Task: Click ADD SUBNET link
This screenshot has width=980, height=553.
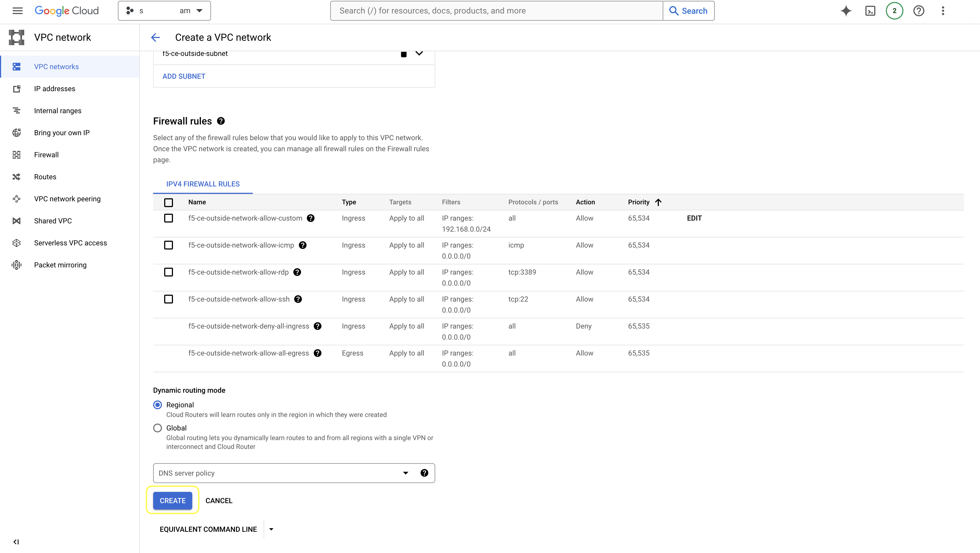Action: tap(184, 76)
